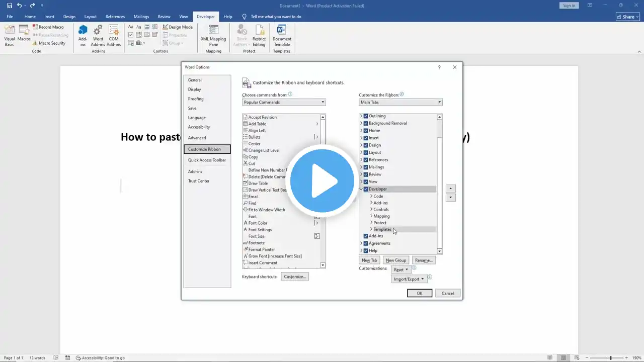The image size is (644, 362).
Task: Click the New Group button
Action: pyautogui.click(x=395, y=260)
